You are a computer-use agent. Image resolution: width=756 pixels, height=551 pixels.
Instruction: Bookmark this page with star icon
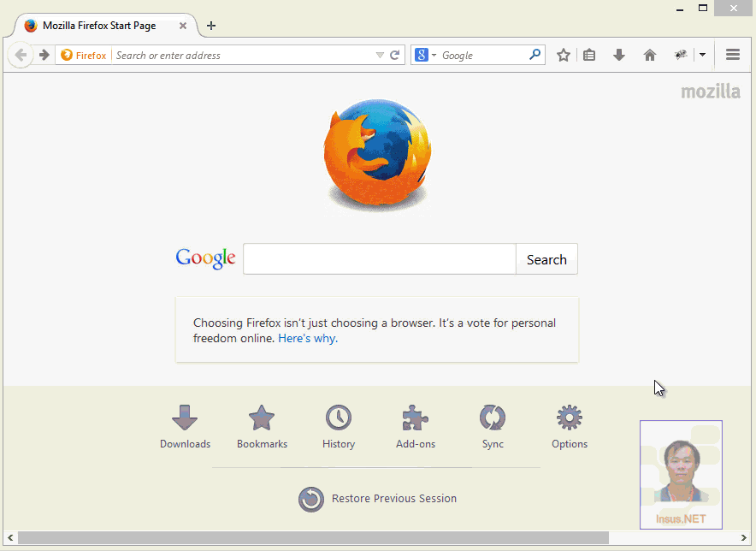(563, 55)
